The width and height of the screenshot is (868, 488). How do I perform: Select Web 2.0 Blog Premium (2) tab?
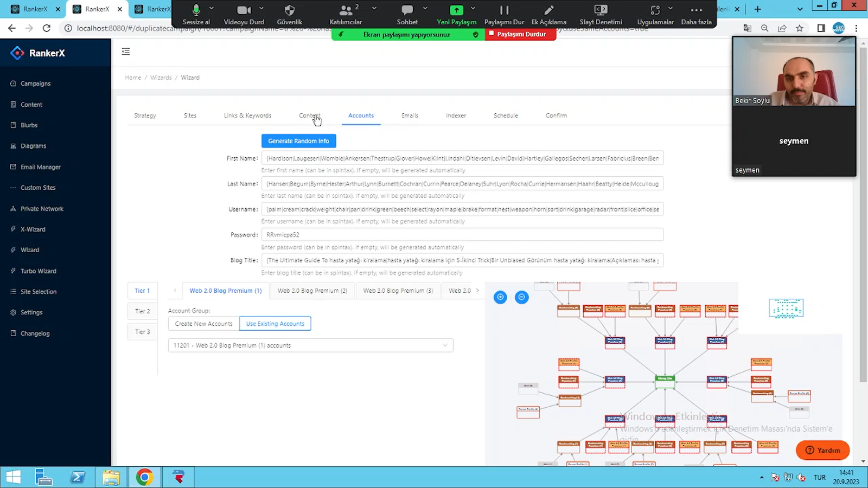click(312, 291)
